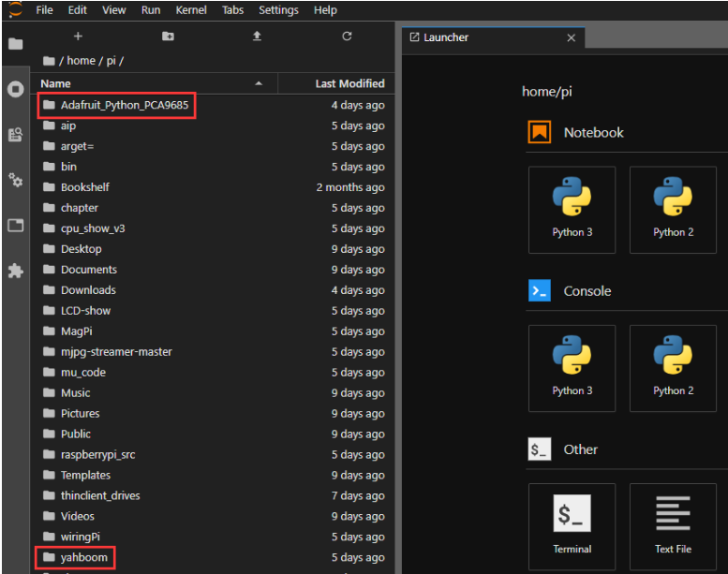Create a new folder with toolbar icon
Viewport: 728px width, 574px height.
pyautogui.click(x=168, y=37)
